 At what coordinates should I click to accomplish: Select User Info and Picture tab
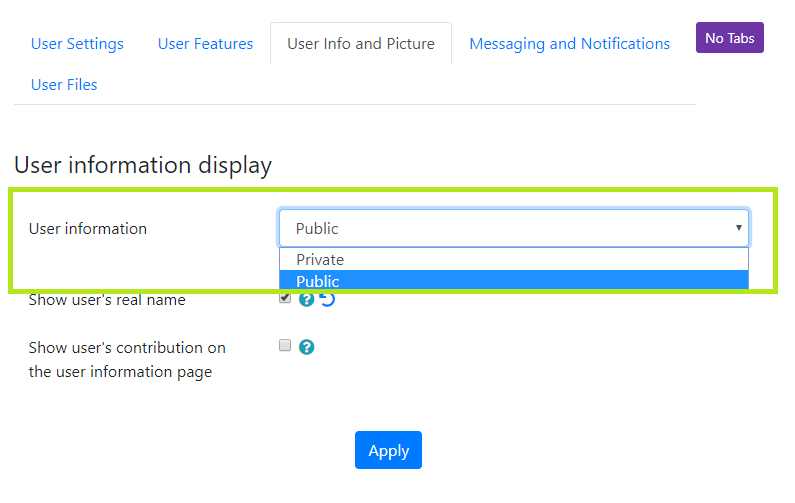tap(361, 44)
